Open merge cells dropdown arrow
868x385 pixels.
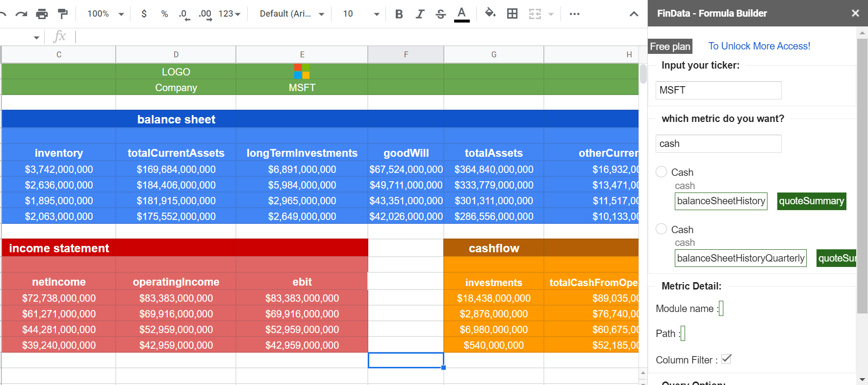pyautogui.click(x=551, y=14)
